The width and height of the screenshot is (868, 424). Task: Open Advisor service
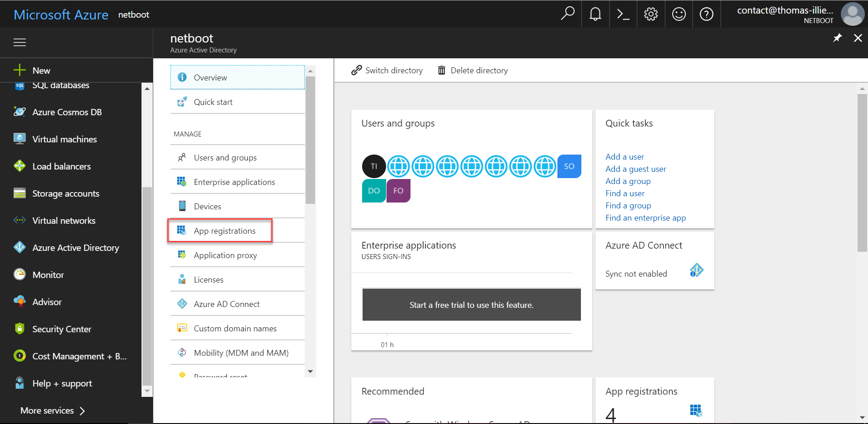(x=47, y=302)
